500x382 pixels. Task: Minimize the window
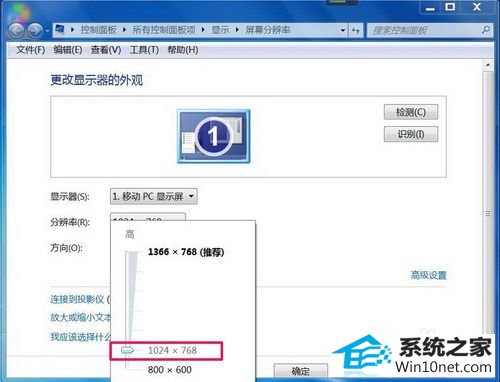431,7
